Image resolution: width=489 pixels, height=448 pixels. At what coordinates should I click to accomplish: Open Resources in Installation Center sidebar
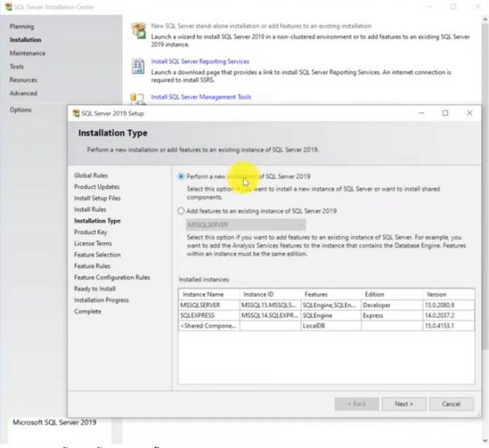pos(24,80)
